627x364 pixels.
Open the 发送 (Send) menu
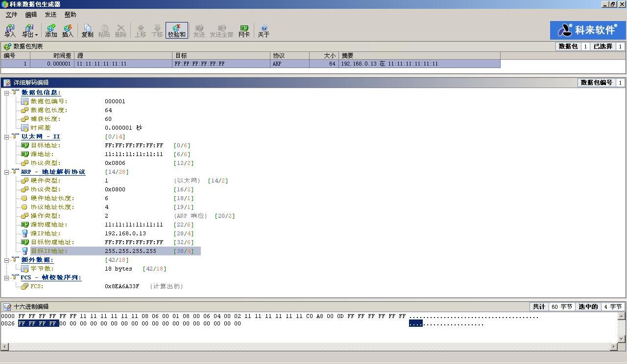50,15
